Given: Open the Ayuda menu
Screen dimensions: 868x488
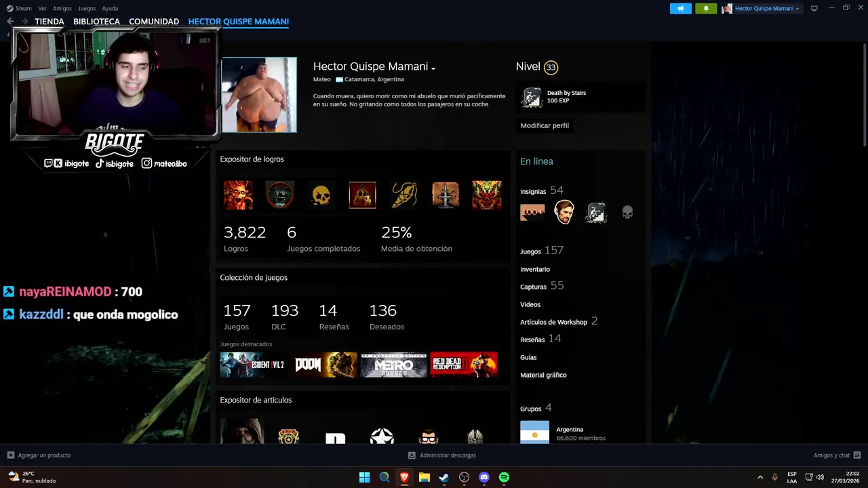Looking at the screenshot, I should (x=110, y=8).
